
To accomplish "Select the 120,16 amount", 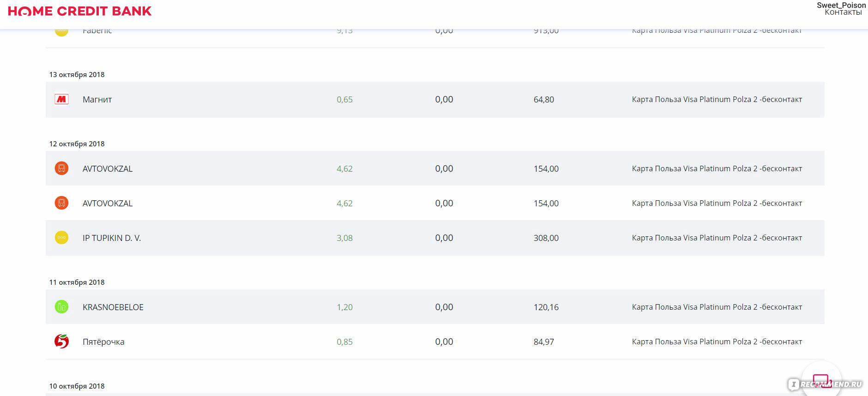I will coord(546,307).
